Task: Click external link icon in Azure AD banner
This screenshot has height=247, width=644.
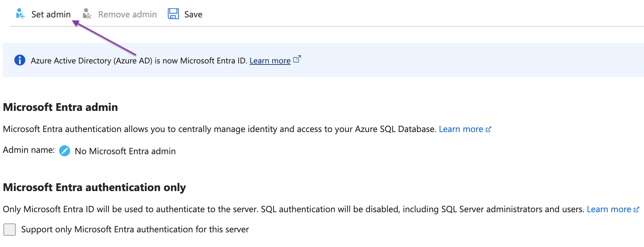Action: click(297, 59)
